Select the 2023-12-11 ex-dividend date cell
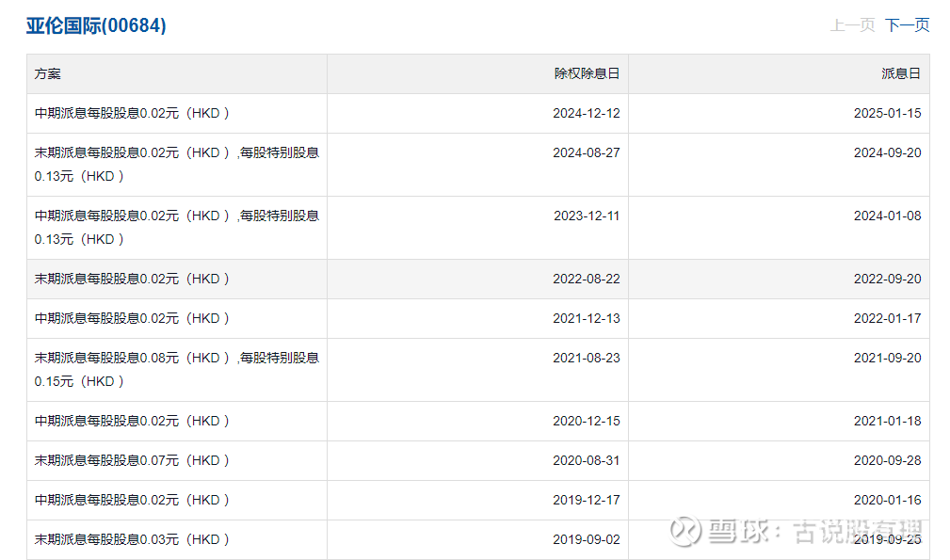The height and width of the screenshot is (560, 950). 587,216
